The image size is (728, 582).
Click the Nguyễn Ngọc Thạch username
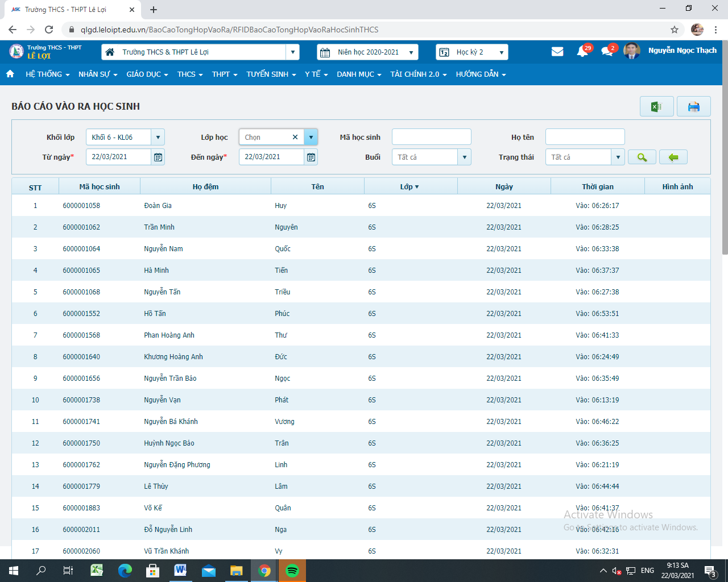click(682, 51)
